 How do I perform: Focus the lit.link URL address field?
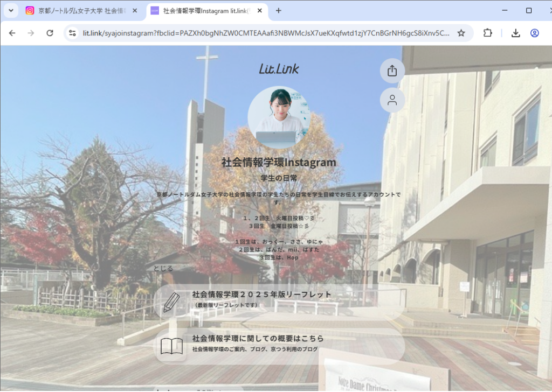(x=266, y=33)
